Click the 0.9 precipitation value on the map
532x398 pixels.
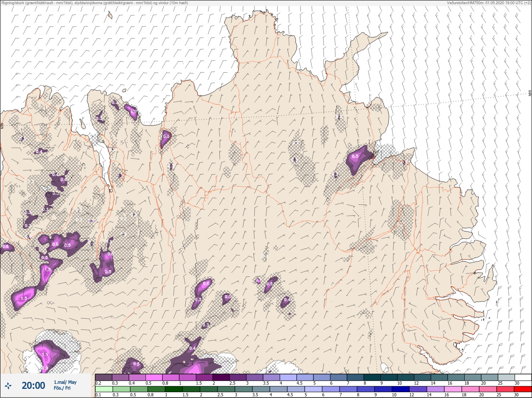pyautogui.click(x=45, y=368)
